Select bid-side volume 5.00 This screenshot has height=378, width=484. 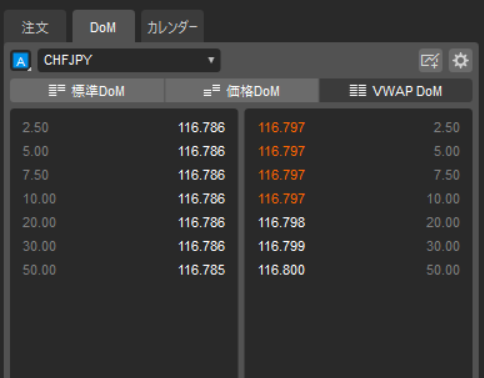[x=36, y=151]
